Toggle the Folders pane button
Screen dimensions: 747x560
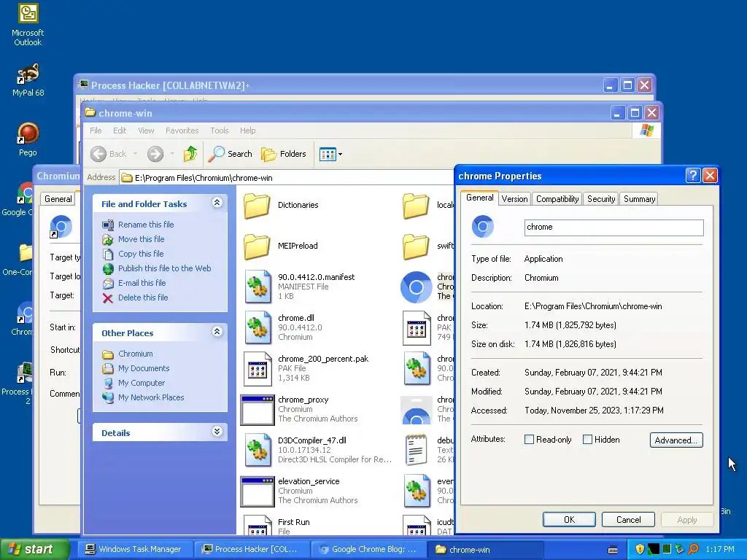click(284, 154)
